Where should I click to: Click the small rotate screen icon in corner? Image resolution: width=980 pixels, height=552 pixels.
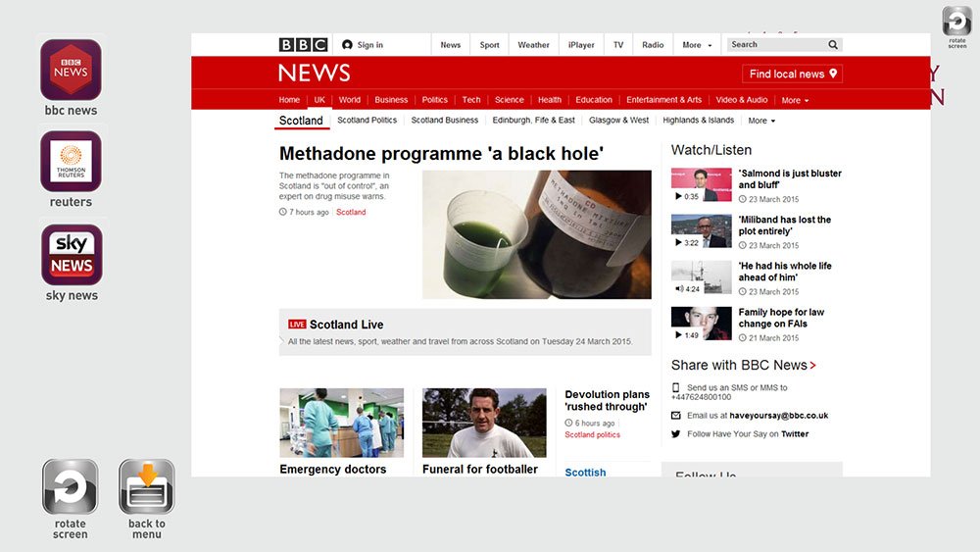tap(956, 22)
